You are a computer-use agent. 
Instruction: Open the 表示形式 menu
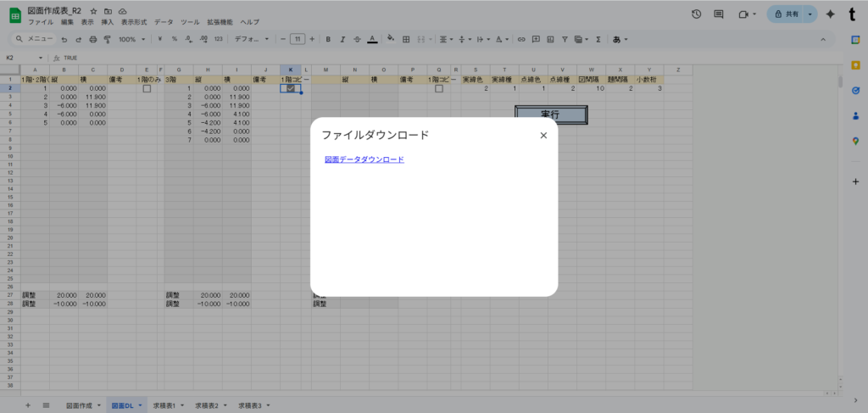click(134, 22)
